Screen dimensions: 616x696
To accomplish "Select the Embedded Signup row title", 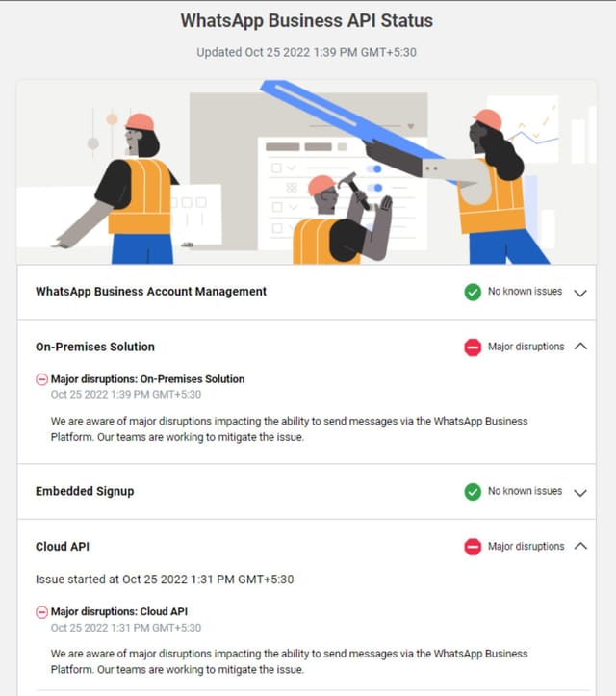I will point(85,491).
